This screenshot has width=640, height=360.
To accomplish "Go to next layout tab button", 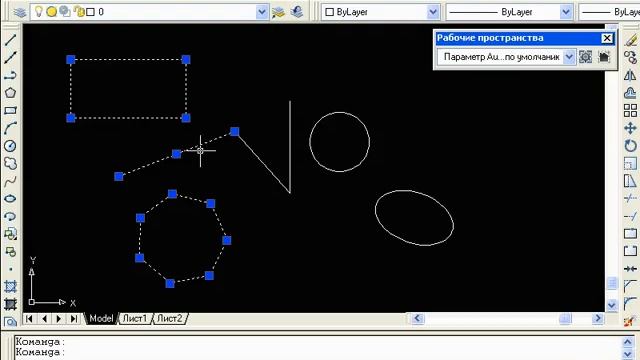I will click(59, 318).
